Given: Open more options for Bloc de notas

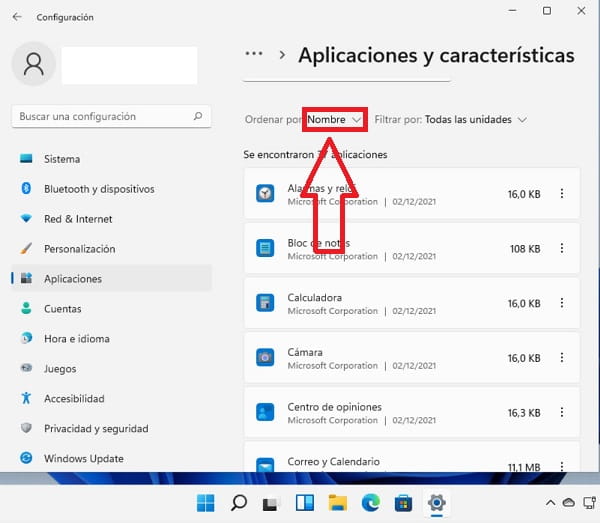Looking at the screenshot, I should pyautogui.click(x=562, y=248).
